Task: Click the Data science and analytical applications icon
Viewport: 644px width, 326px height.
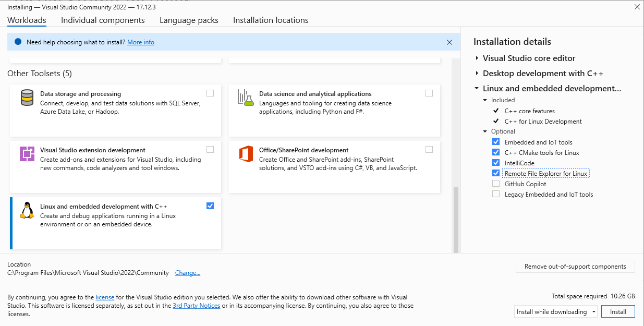Action: coord(245,98)
